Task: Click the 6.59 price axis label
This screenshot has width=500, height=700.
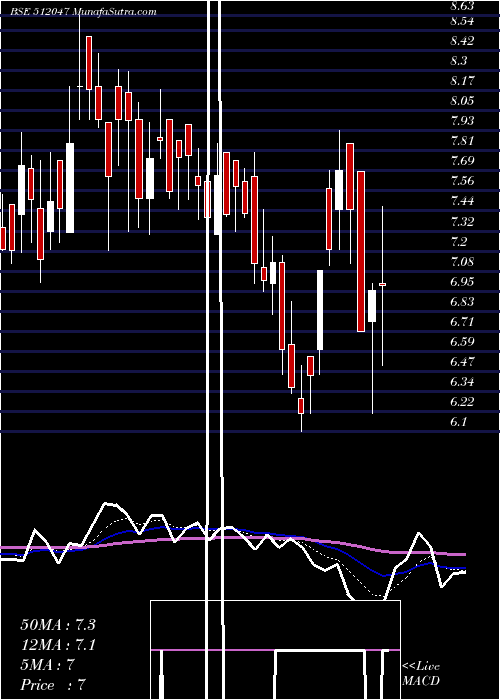Action: tap(462, 342)
